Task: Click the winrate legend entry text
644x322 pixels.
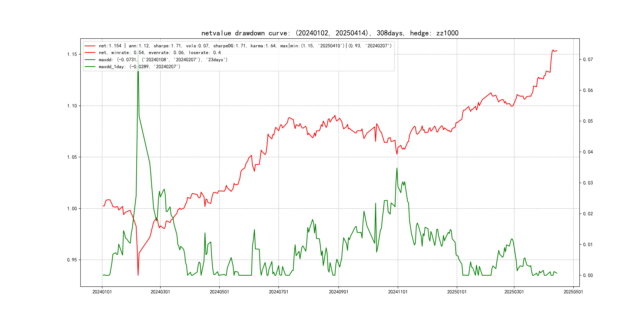Action: (x=159, y=53)
